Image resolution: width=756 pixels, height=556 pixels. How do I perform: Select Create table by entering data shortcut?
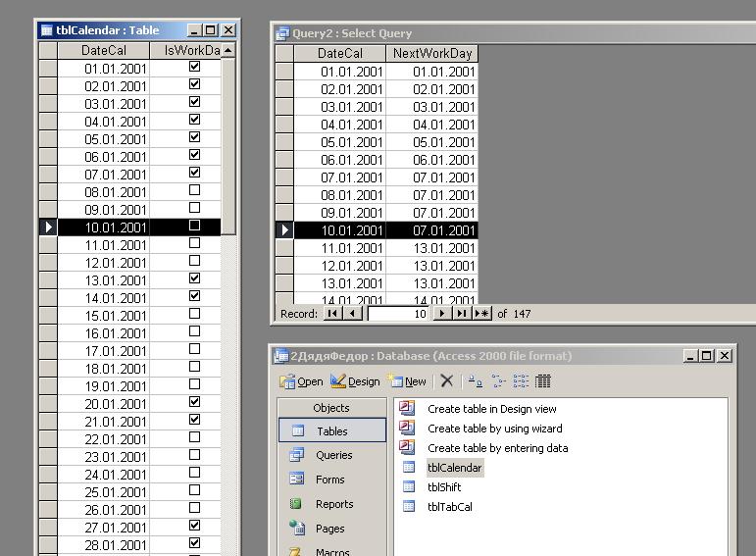[x=497, y=448]
